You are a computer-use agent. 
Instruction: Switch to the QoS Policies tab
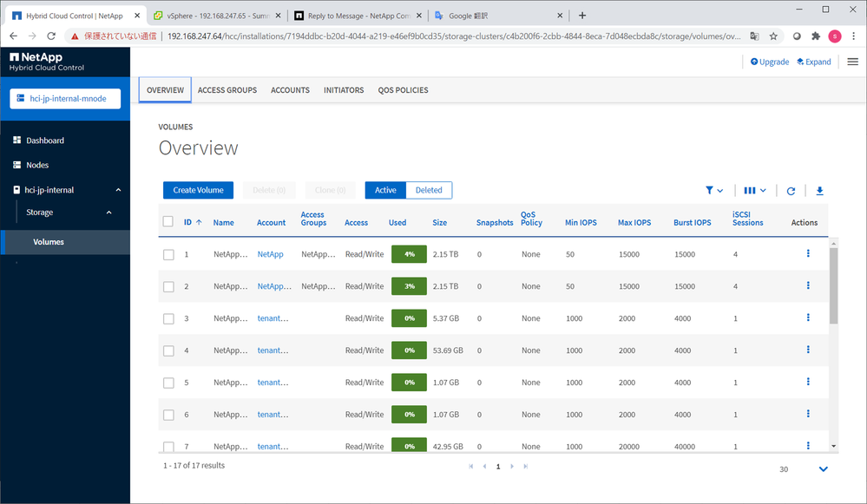click(x=403, y=90)
